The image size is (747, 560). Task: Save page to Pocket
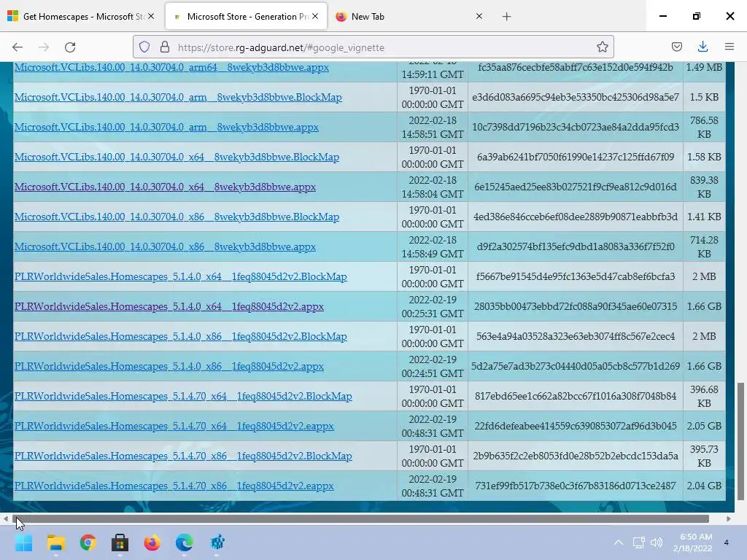(676, 47)
